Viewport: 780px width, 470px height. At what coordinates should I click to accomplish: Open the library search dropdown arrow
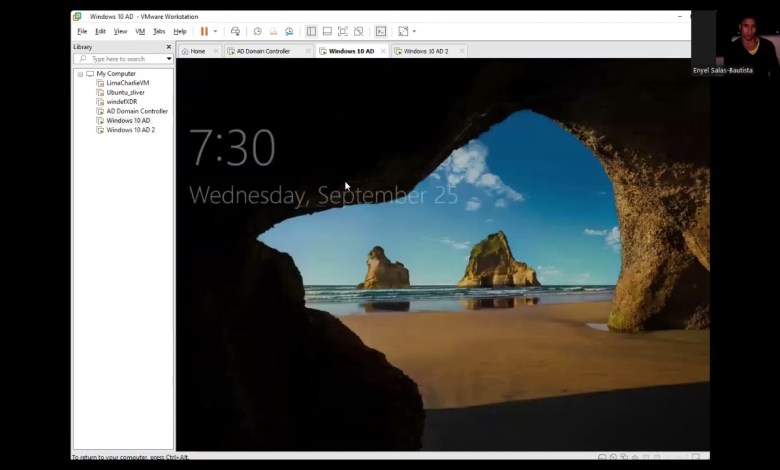pos(169,59)
